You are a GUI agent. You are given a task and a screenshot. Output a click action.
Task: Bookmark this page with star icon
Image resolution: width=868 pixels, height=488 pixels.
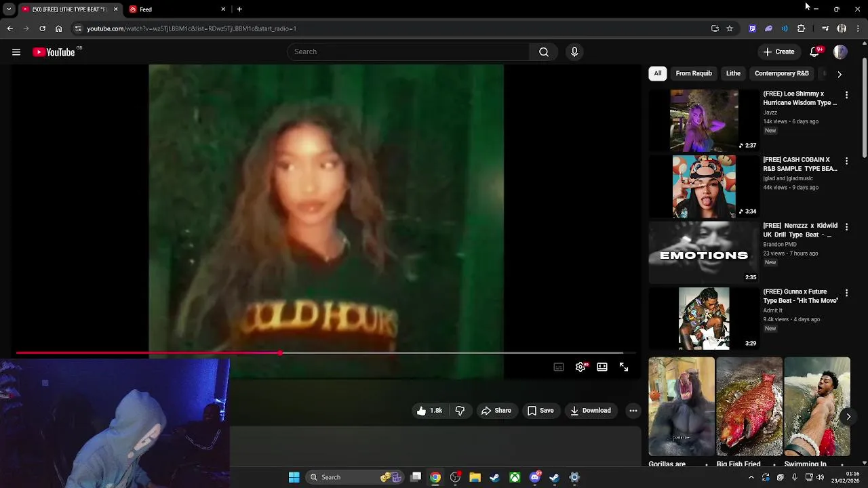pyautogui.click(x=730, y=28)
